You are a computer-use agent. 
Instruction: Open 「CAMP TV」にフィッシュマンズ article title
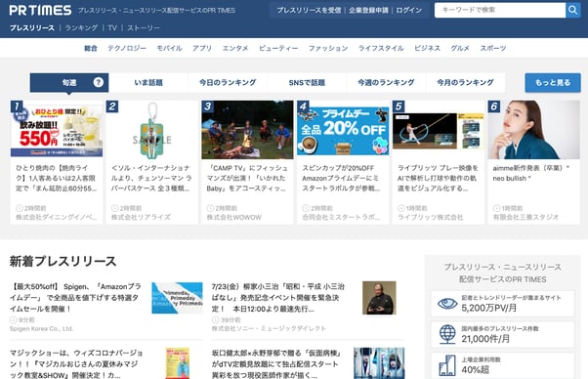(247, 178)
